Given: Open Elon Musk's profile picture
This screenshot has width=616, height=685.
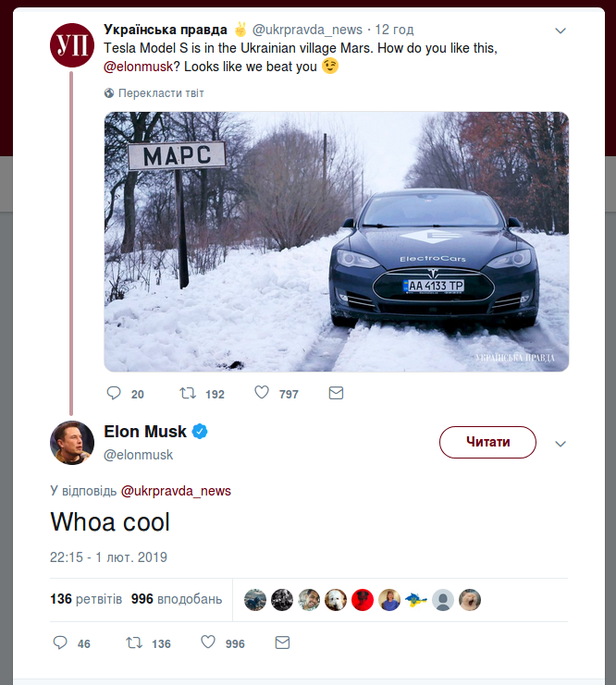Looking at the screenshot, I should pos(71,441).
